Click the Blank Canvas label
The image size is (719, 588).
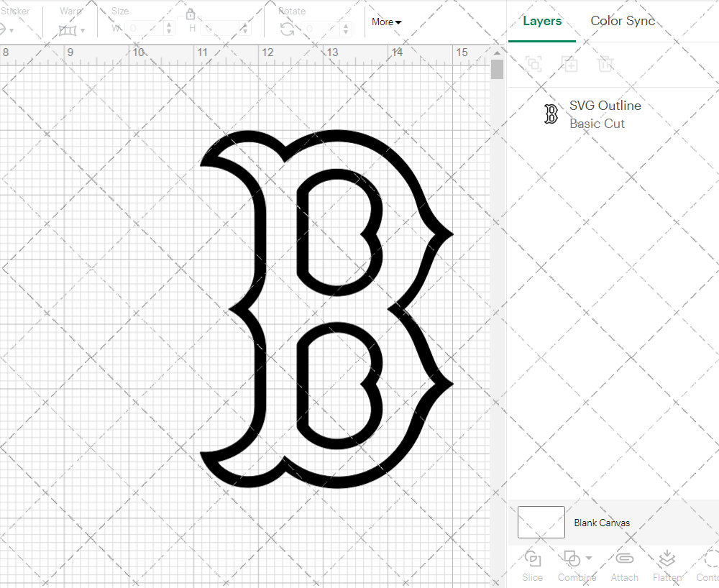(x=603, y=523)
